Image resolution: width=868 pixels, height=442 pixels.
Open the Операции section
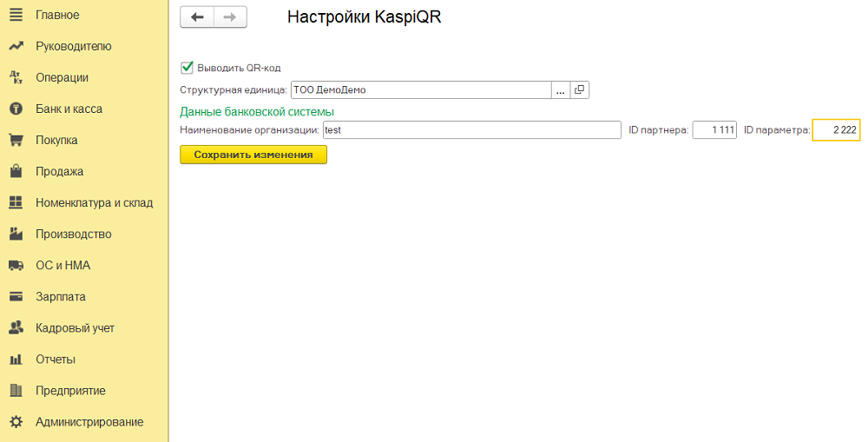pos(62,77)
